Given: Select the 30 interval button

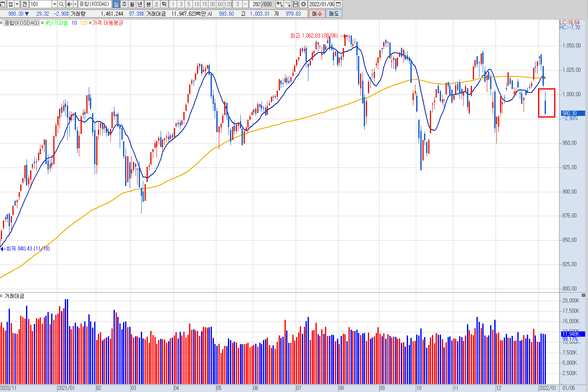Looking at the screenshot, I should pos(212,4).
